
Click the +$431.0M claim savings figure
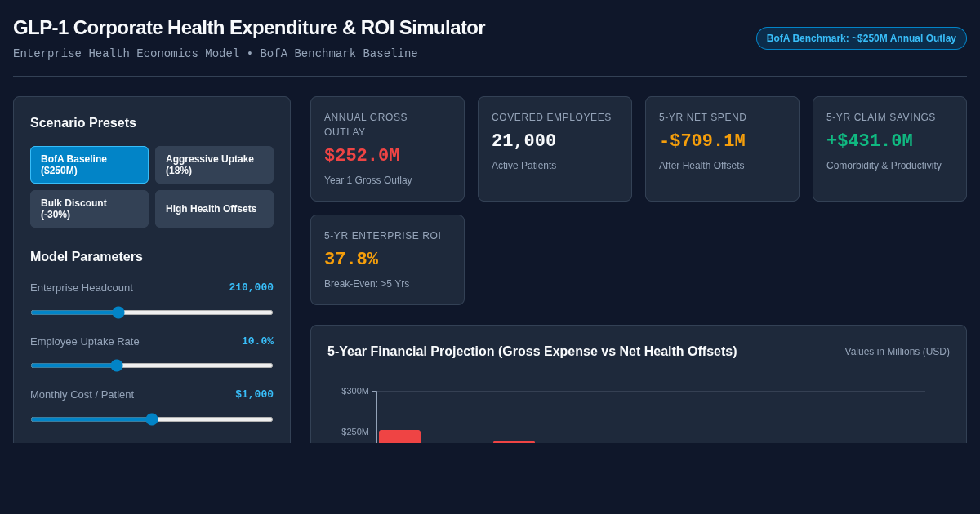(870, 141)
